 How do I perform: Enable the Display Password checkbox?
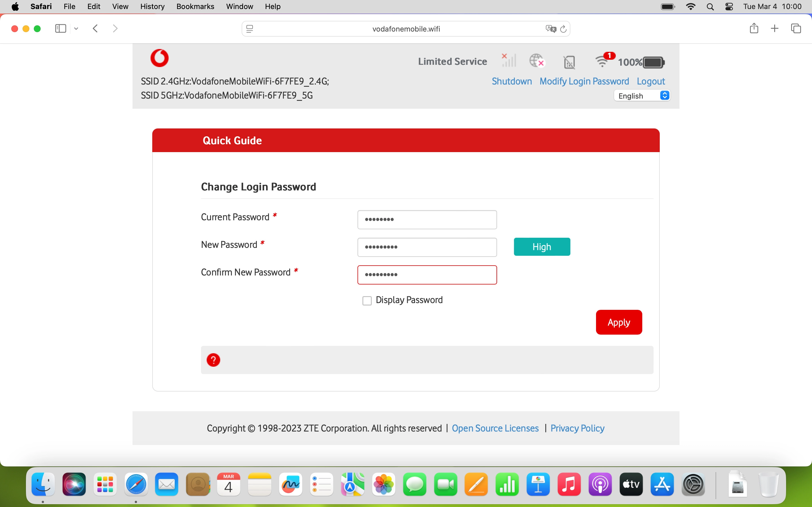(x=367, y=301)
